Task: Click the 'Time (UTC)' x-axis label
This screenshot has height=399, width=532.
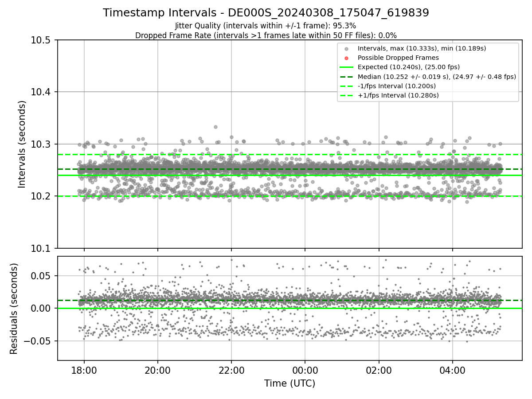Action: click(289, 383)
